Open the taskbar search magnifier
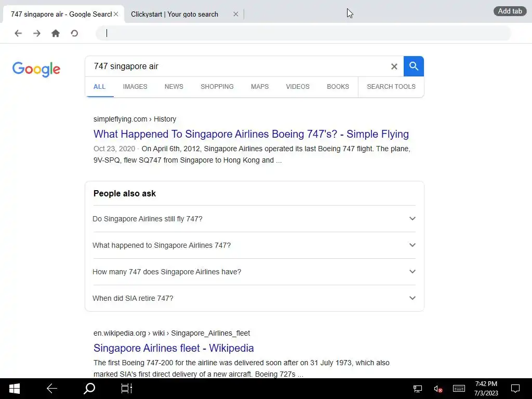 coord(89,389)
